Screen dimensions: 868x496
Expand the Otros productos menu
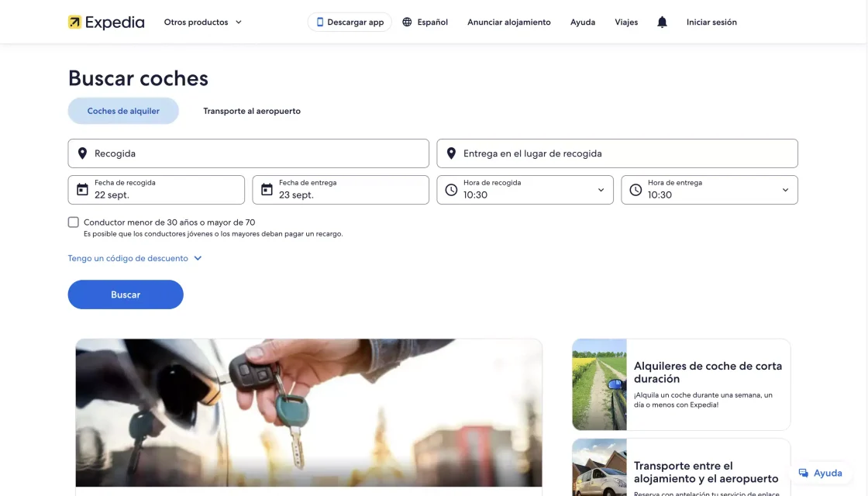202,22
